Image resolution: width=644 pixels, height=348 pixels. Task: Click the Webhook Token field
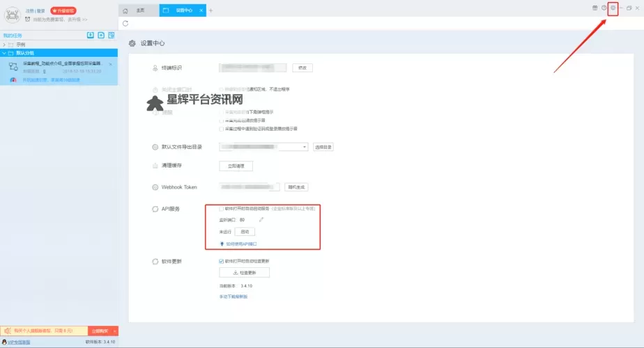250,187
